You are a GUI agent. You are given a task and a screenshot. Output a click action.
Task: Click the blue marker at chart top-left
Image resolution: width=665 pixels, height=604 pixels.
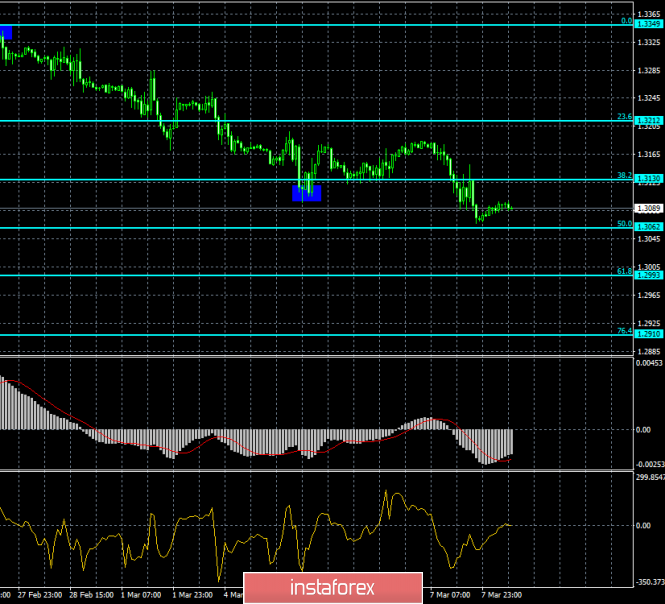pyautogui.click(x=6, y=32)
